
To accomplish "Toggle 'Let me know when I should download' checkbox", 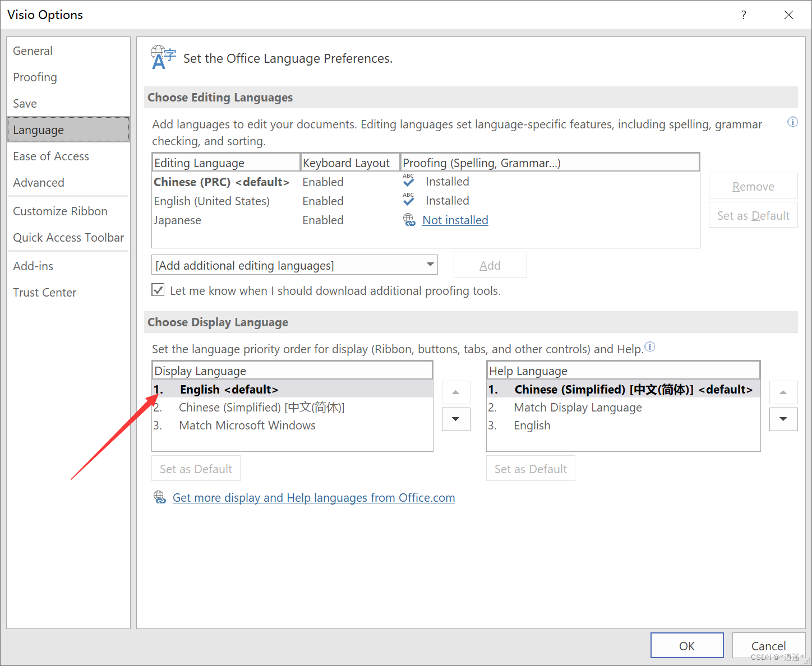I will 158,290.
